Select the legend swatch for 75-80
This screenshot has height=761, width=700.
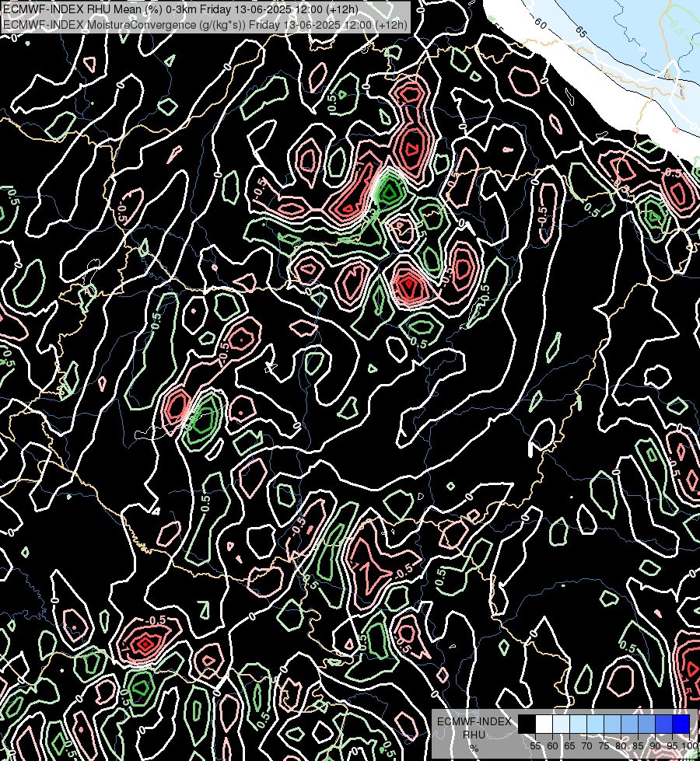613,724
